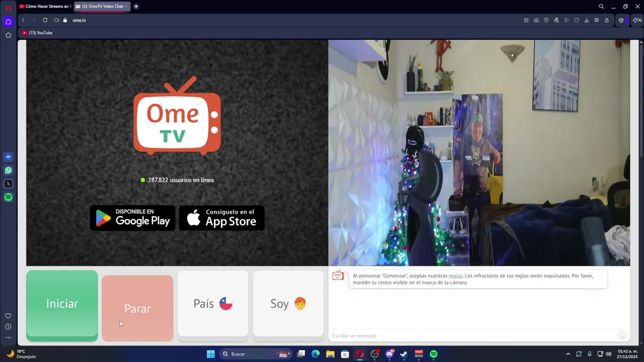Screen dimensions: 644x362
Task: Open the Google Play download badge
Action: [133, 218]
